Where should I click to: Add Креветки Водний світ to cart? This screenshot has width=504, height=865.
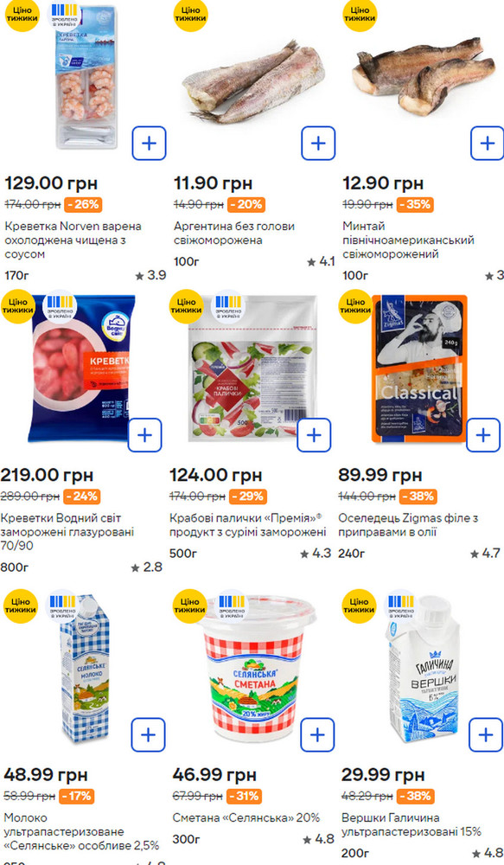145,435
